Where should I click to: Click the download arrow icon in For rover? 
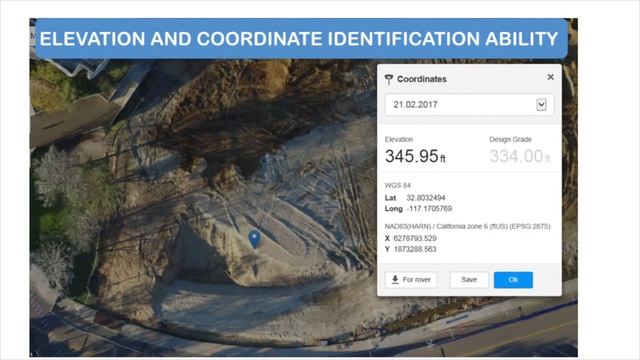(x=395, y=280)
